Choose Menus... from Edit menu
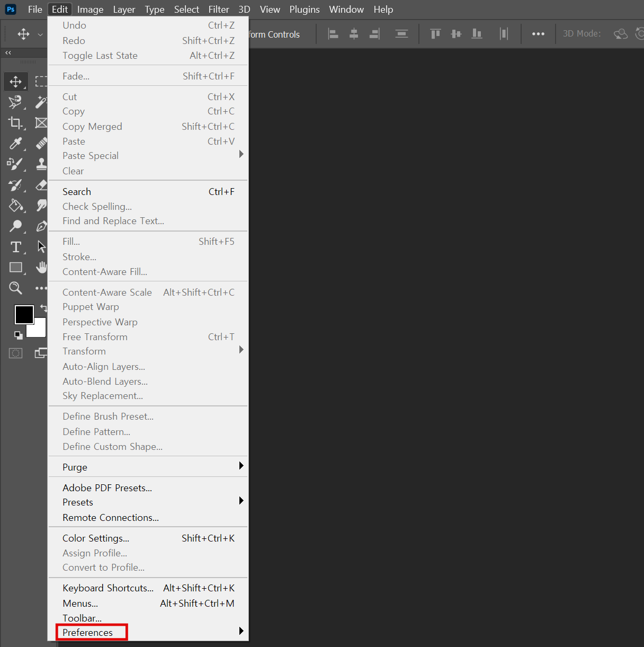 pyautogui.click(x=148, y=604)
